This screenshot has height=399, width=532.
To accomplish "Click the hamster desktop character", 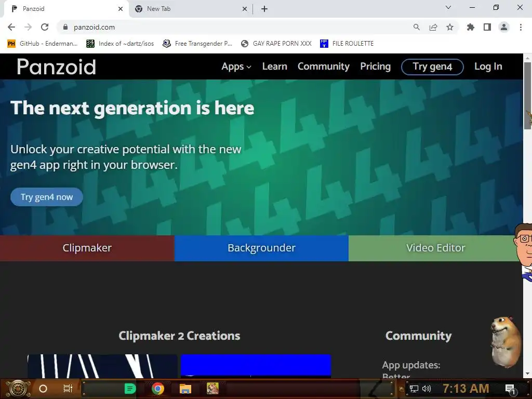I will coord(506,342).
